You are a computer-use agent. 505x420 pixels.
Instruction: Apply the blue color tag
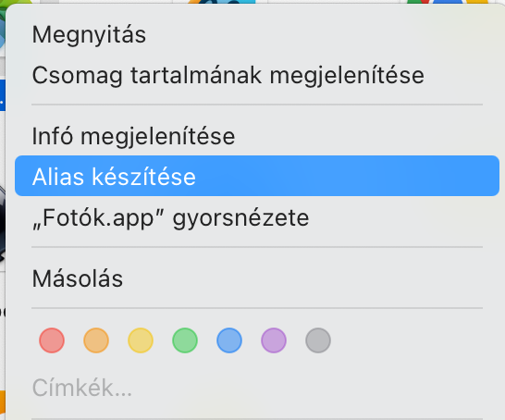point(229,340)
